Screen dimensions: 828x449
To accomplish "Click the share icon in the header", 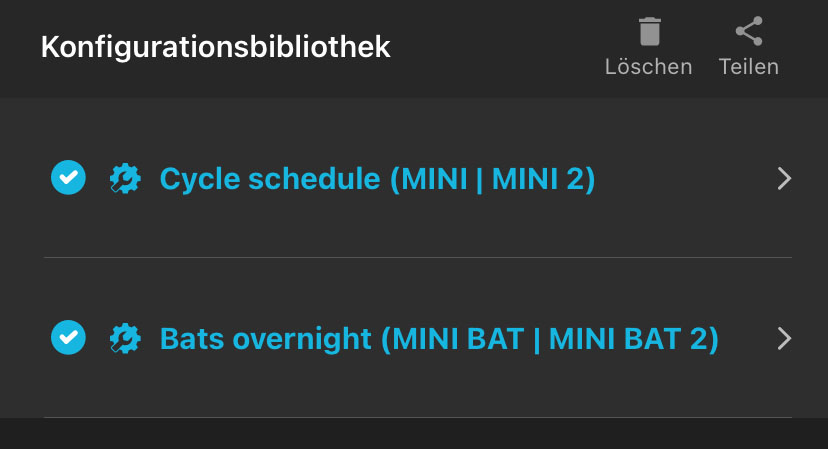I will [748, 32].
